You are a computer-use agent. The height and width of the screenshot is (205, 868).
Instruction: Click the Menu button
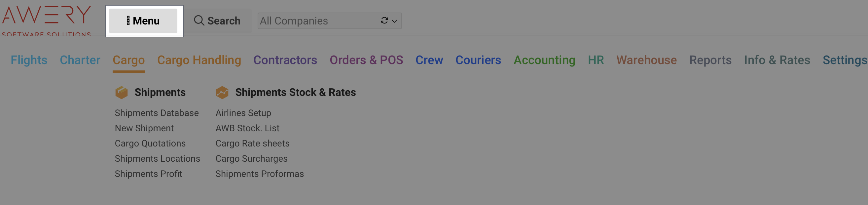143,21
